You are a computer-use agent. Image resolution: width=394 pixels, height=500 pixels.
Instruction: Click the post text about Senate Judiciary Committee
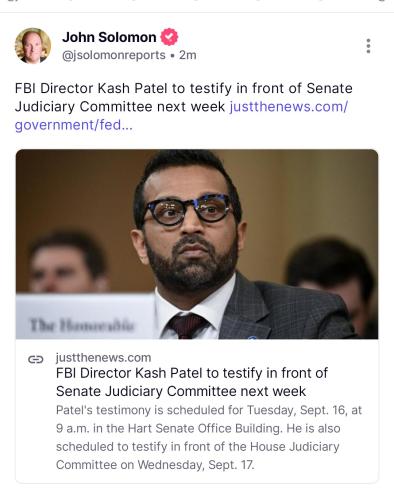(x=183, y=97)
